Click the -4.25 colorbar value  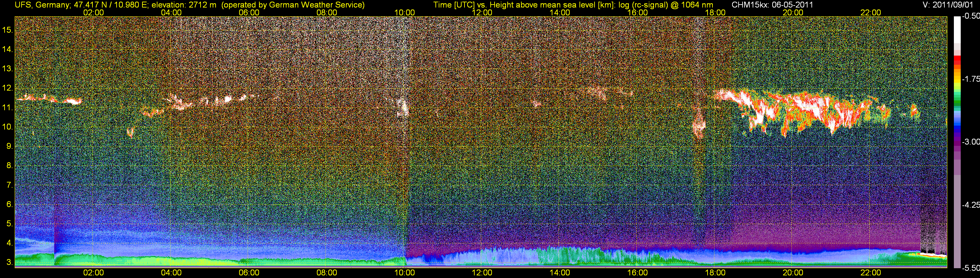click(971, 205)
